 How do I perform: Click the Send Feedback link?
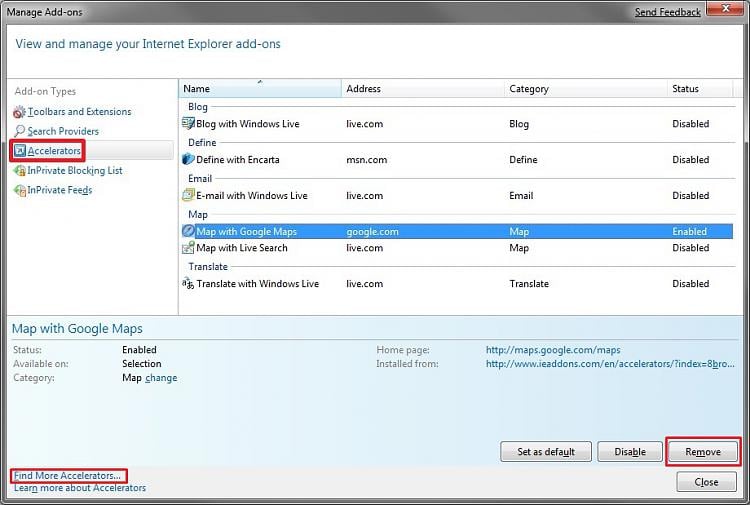pos(668,12)
